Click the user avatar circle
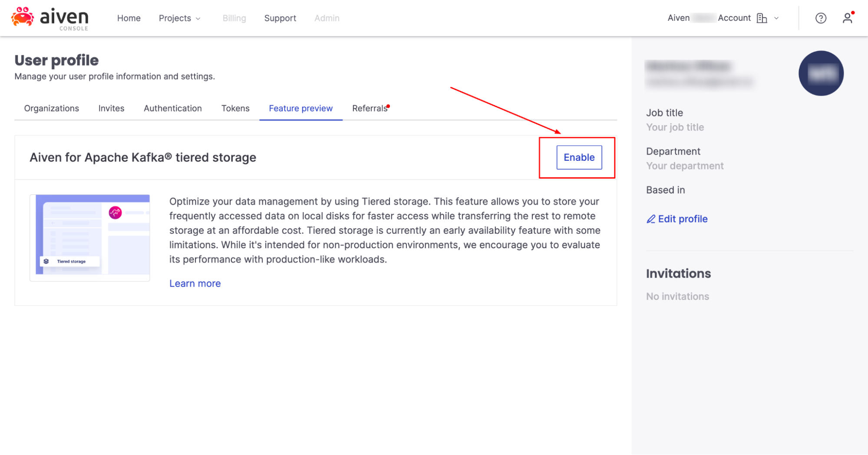The image size is (868, 455). [x=821, y=73]
